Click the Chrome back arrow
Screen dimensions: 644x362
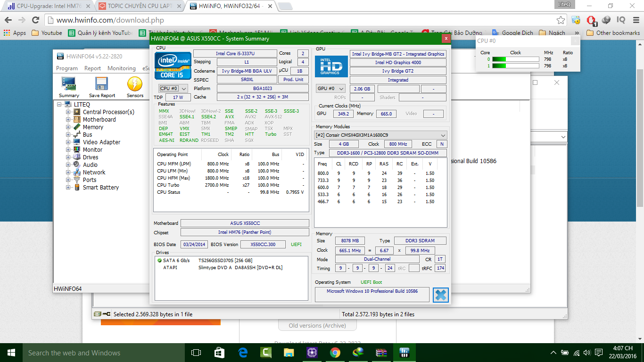8,20
